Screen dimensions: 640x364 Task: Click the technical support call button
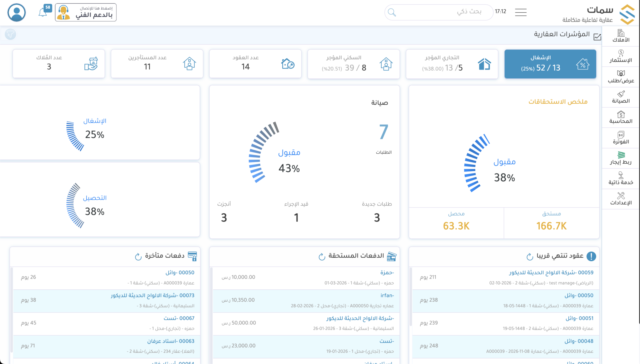[x=86, y=12]
